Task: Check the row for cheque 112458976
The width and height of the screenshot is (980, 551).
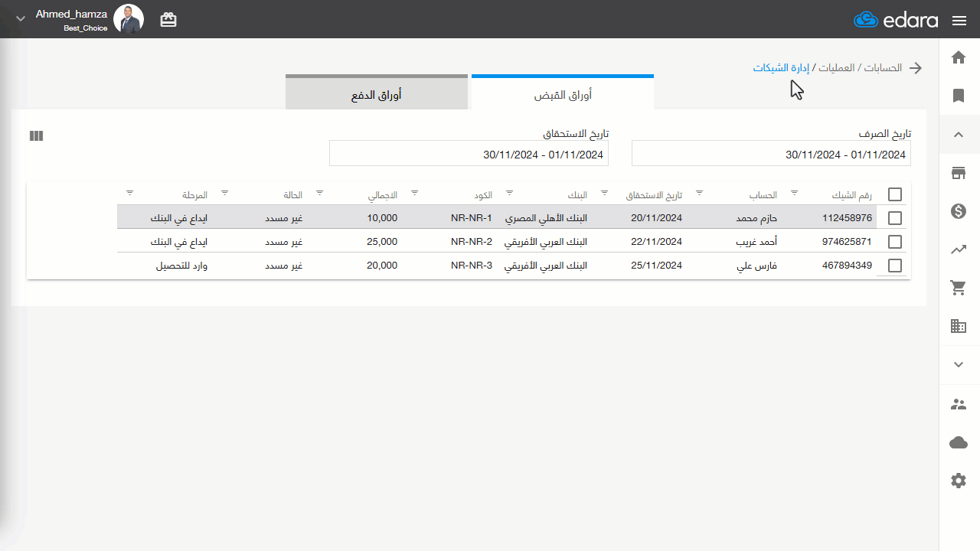Action: coord(895,218)
